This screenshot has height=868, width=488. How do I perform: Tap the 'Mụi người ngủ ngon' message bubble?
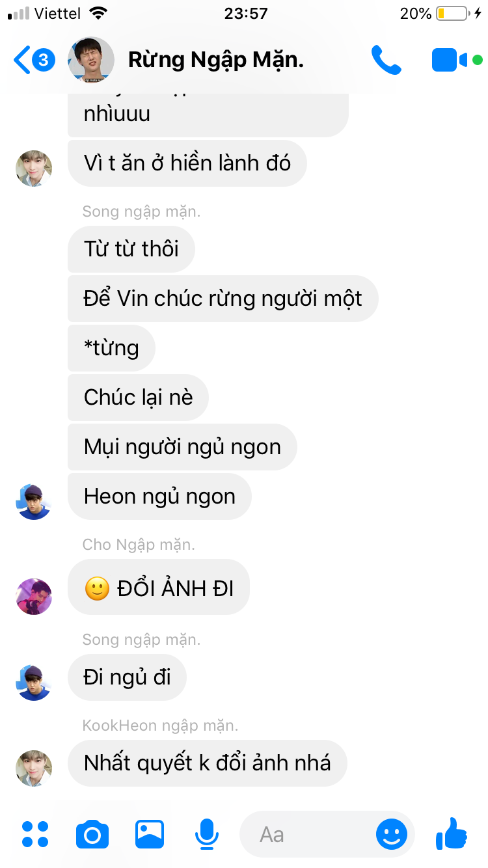[x=182, y=447]
